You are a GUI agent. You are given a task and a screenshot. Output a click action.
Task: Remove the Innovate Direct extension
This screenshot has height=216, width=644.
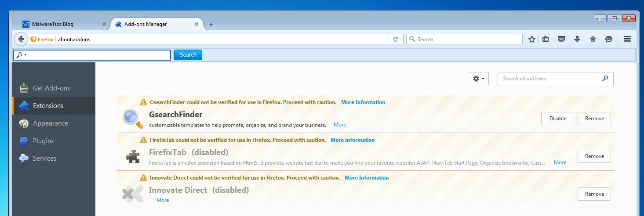pyautogui.click(x=594, y=194)
